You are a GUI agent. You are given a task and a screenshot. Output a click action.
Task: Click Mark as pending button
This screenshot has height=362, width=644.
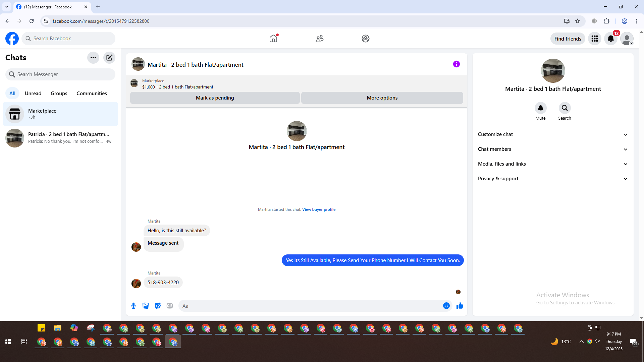tap(215, 98)
